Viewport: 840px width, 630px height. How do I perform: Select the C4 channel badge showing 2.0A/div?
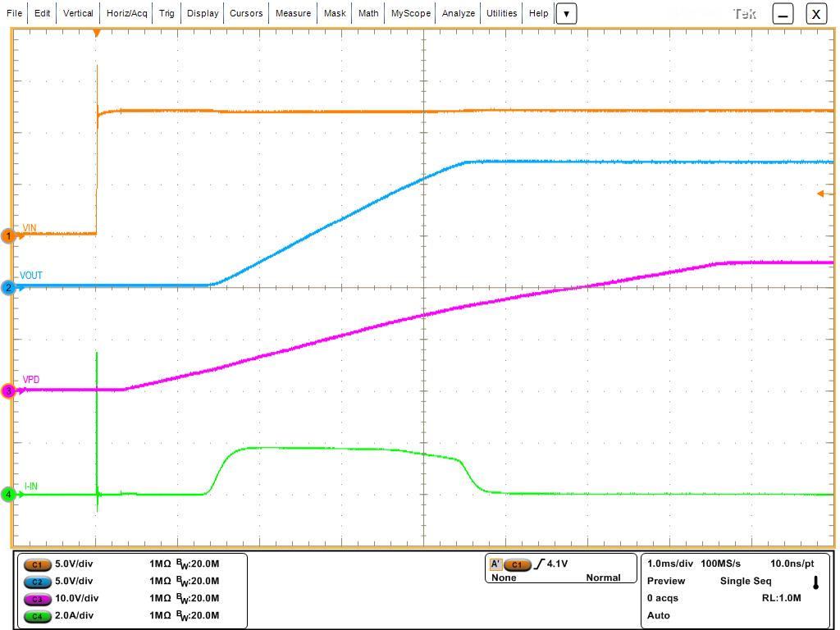coord(38,616)
